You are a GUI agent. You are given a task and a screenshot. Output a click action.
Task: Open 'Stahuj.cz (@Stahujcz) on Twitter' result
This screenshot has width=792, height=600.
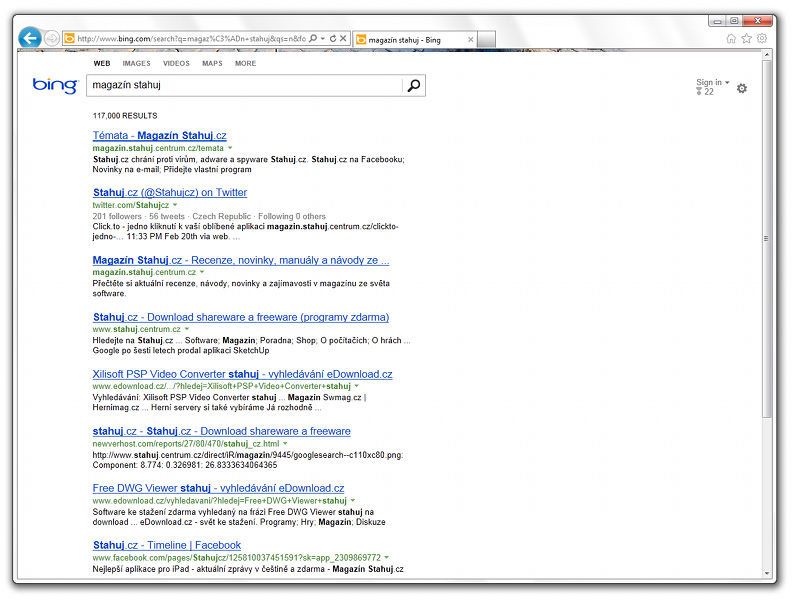(x=170, y=192)
